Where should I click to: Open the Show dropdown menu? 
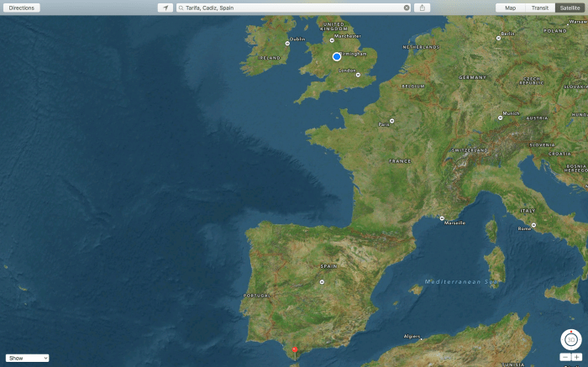(28, 358)
